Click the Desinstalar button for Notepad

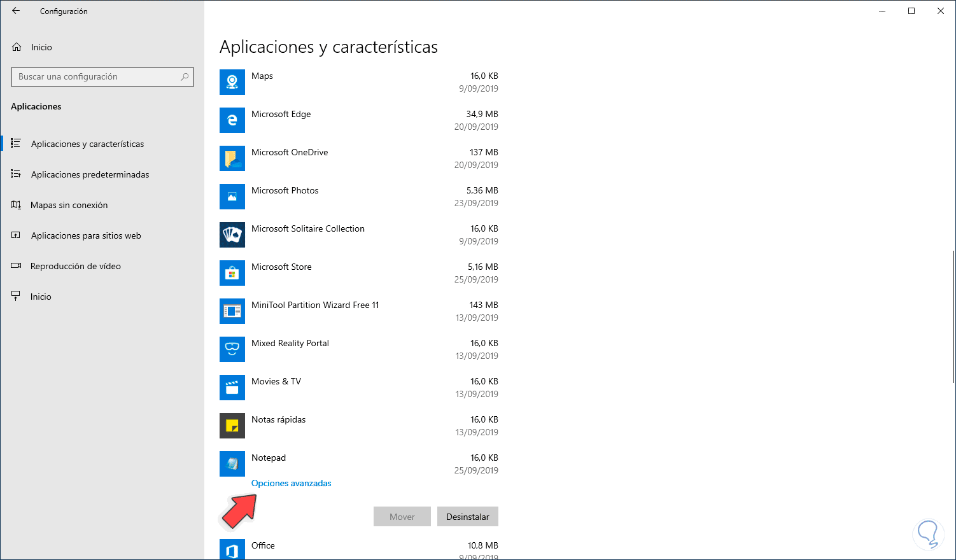click(x=468, y=517)
